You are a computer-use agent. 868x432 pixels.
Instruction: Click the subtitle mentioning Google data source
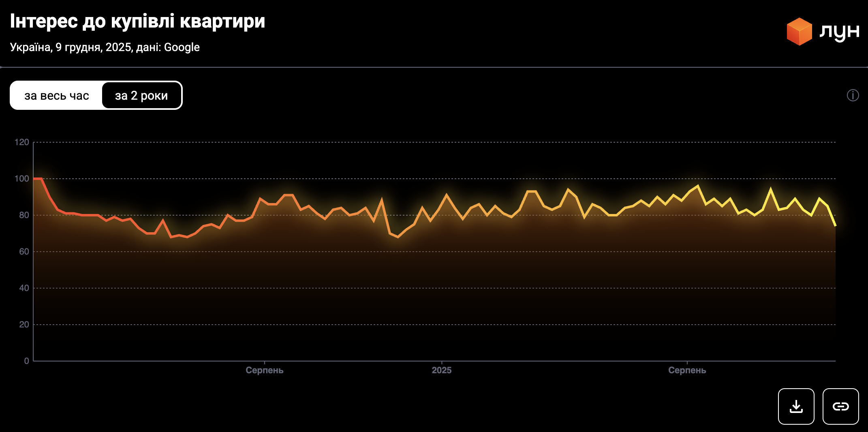click(105, 47)
